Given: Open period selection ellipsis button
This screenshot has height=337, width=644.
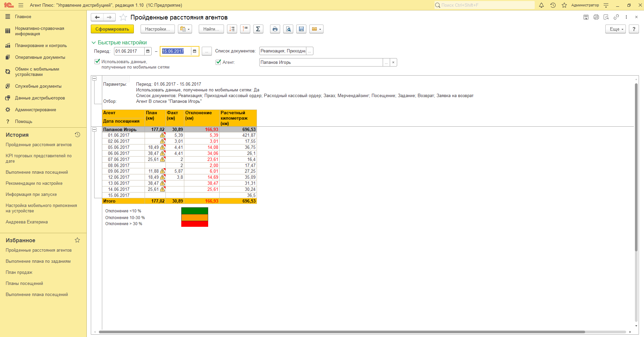Looking at the screenshot, I should [207, 51].
